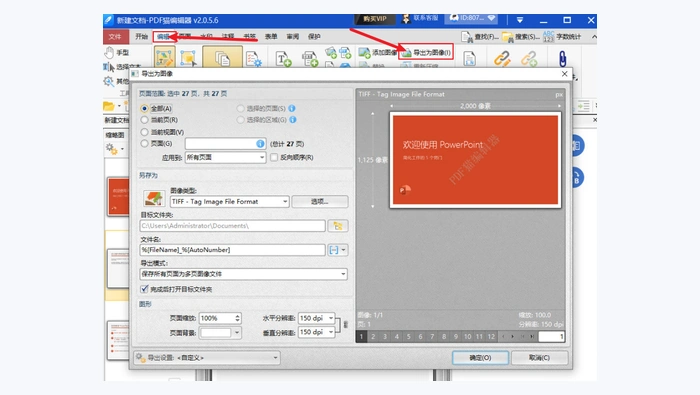Select the Selected Pages (选择的页面) radio button
Screen dimensions: 700x395
click(x=241, y=108)
